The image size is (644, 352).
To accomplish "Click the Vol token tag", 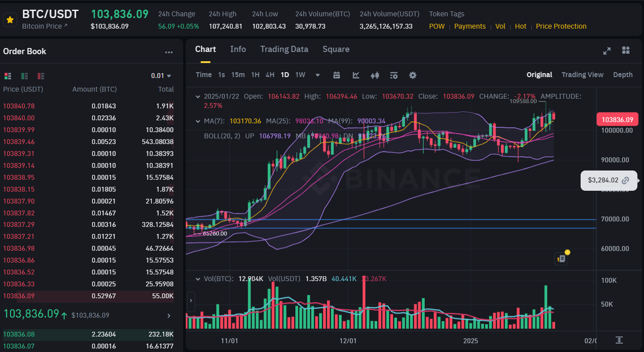I will (500, 26).
